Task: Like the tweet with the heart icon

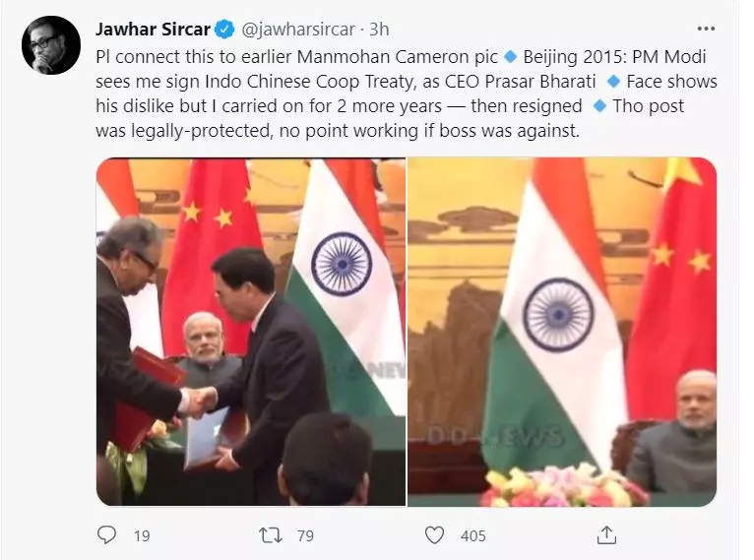Action: point(434,535)
